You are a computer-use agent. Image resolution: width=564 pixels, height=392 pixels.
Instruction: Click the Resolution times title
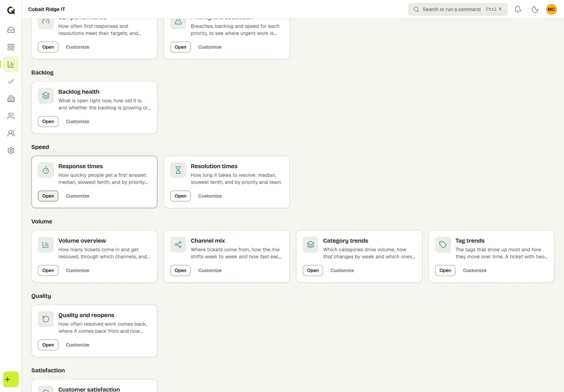point(214,166)
